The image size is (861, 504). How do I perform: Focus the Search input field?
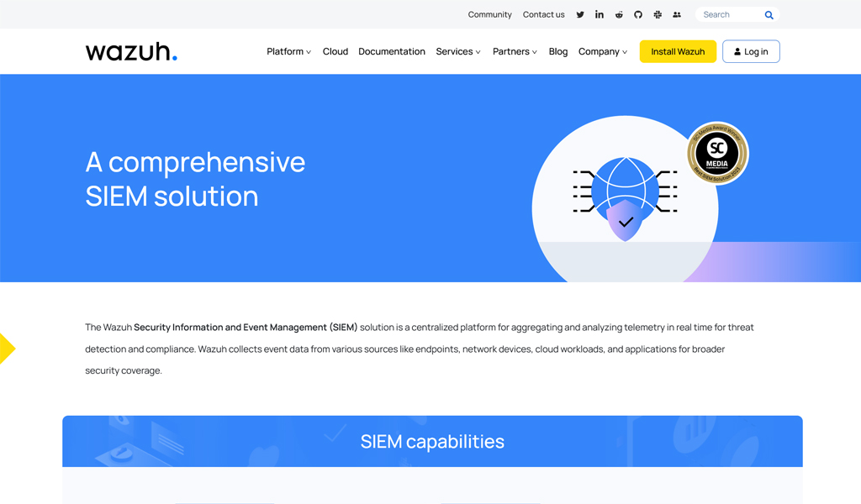[x=730, y=14]
